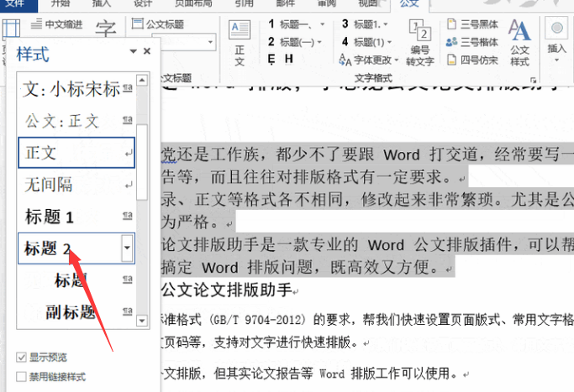The width and height of the screenshot is (574, 392).
Task: Switch to the 公文 ribbon tab
Action: [x=409, y=4]
